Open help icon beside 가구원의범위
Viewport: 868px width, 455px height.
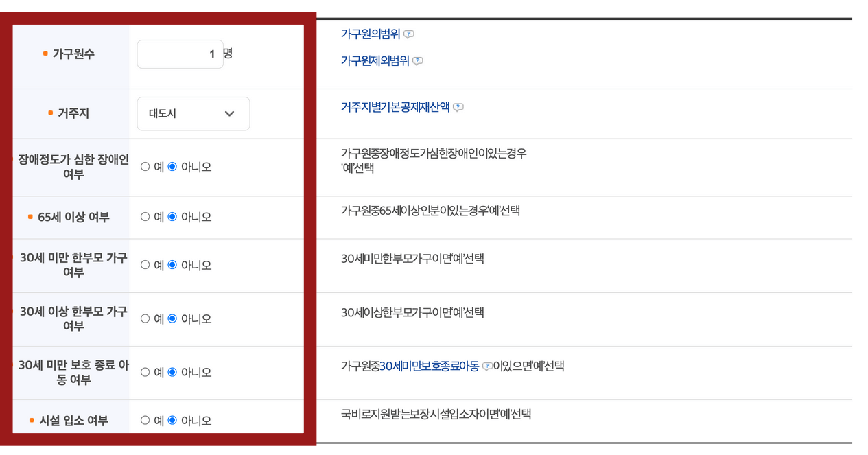(x=409, y=34)
